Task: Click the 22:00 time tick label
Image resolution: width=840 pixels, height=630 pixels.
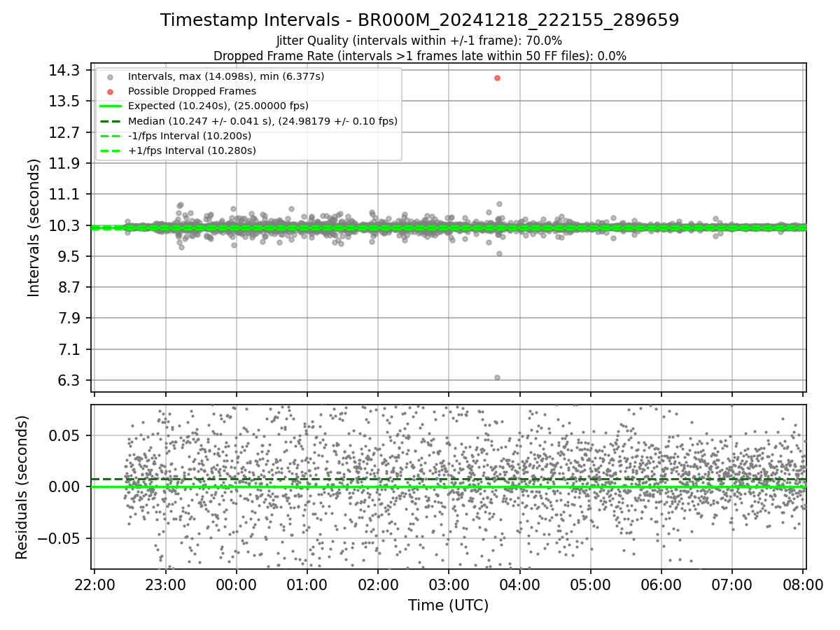Action: tap(94, 584)
